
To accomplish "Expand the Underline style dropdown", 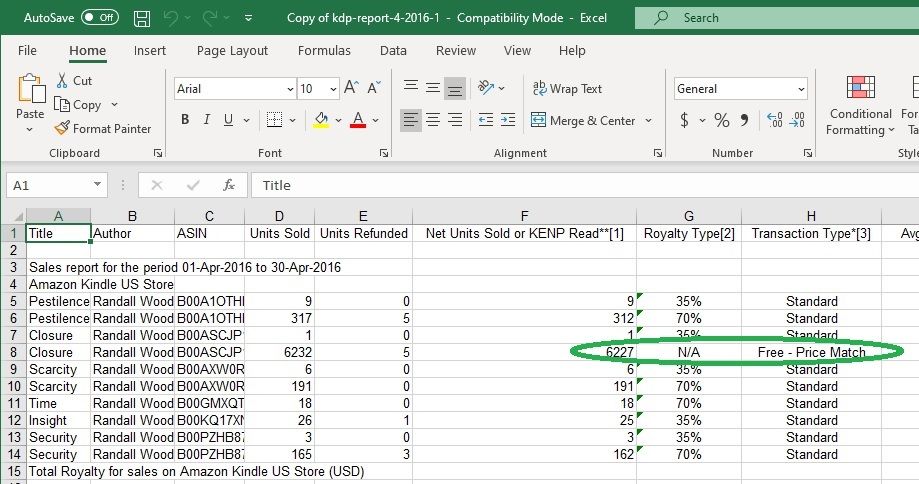I will coord(247,120).
